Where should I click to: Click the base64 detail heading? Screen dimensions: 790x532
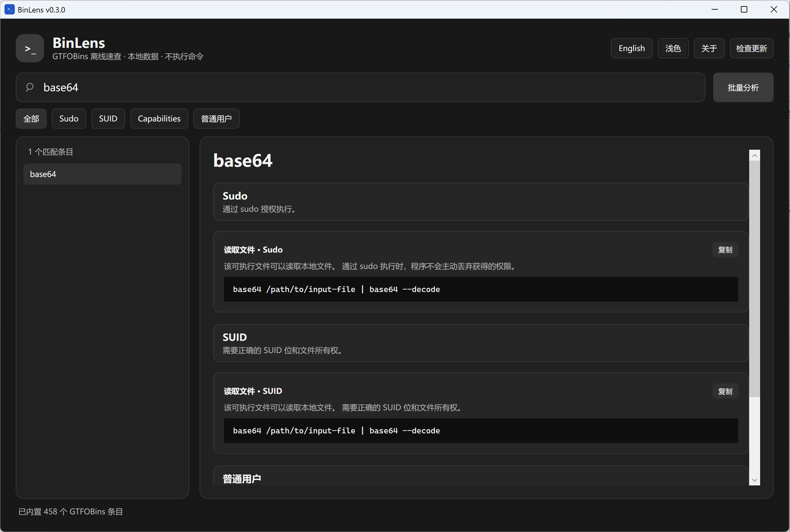pyautogui.click(x=243, y=161)
